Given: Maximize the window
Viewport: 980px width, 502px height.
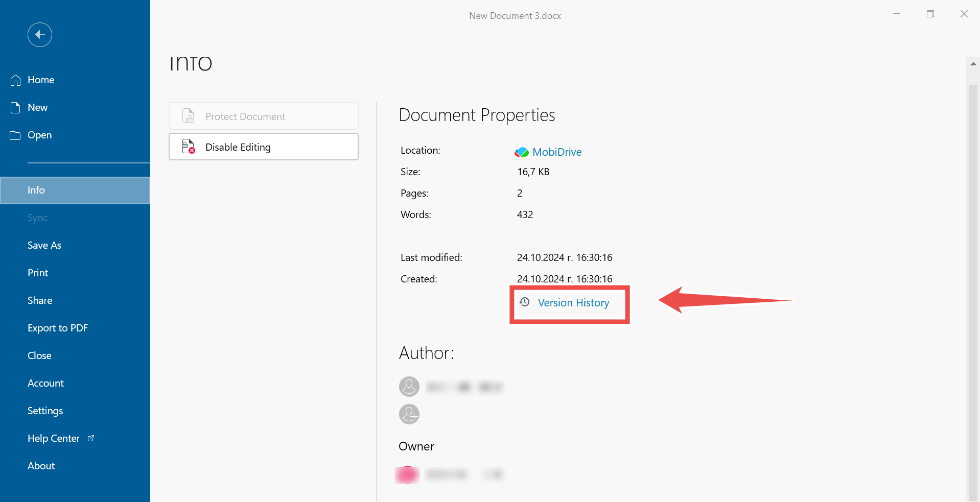Looking at the screenshot, I should 930,14.
